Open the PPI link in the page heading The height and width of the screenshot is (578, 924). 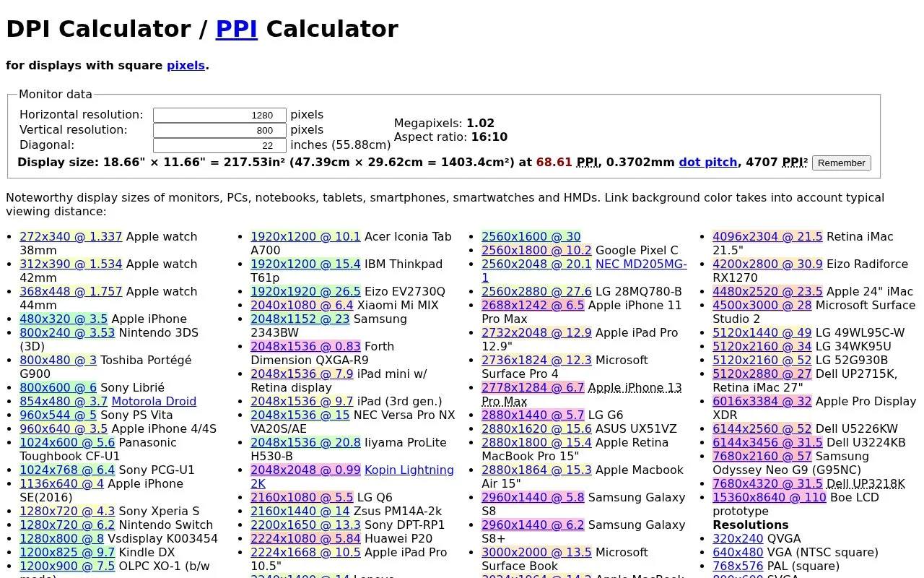[237, 29]
